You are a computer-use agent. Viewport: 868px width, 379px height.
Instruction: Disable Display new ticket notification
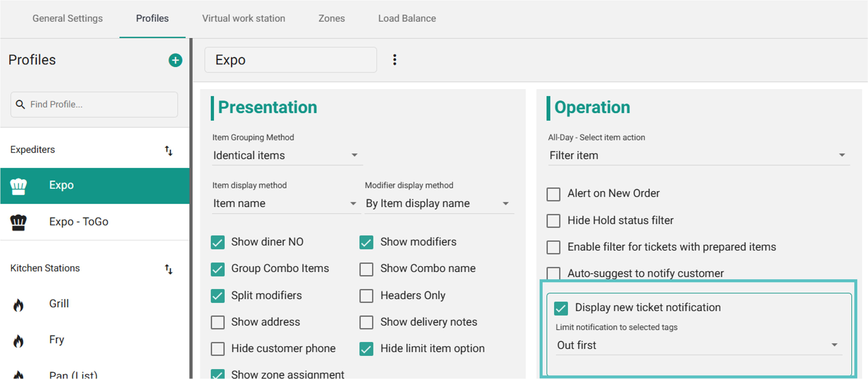click(x=561, y=308)
